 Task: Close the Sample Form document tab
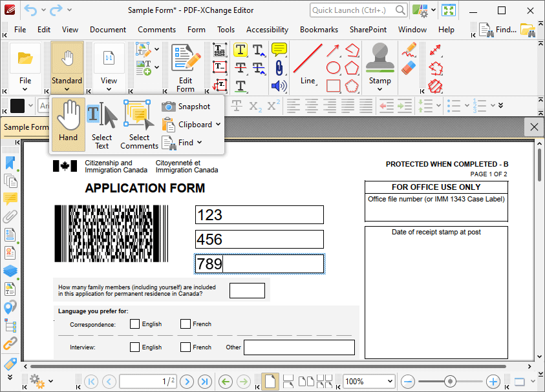click(x=534, y=127)
